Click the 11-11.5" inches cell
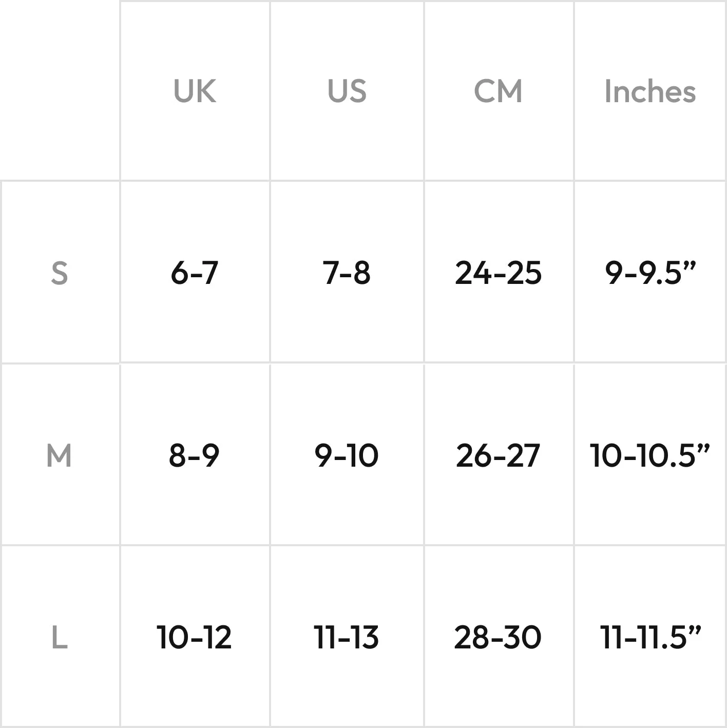Screen dimensions: 727x728 [650, 638]
